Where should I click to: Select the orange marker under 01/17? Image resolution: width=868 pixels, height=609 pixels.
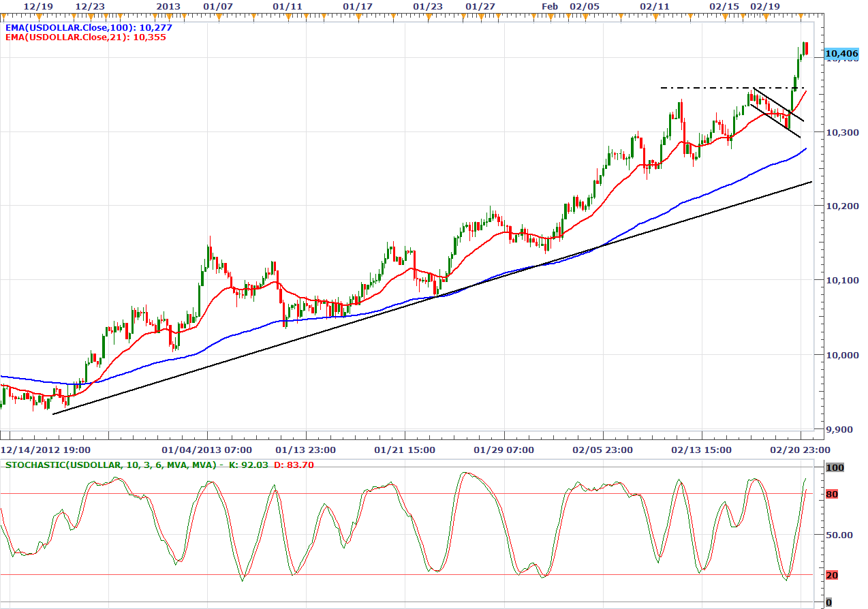358,16
